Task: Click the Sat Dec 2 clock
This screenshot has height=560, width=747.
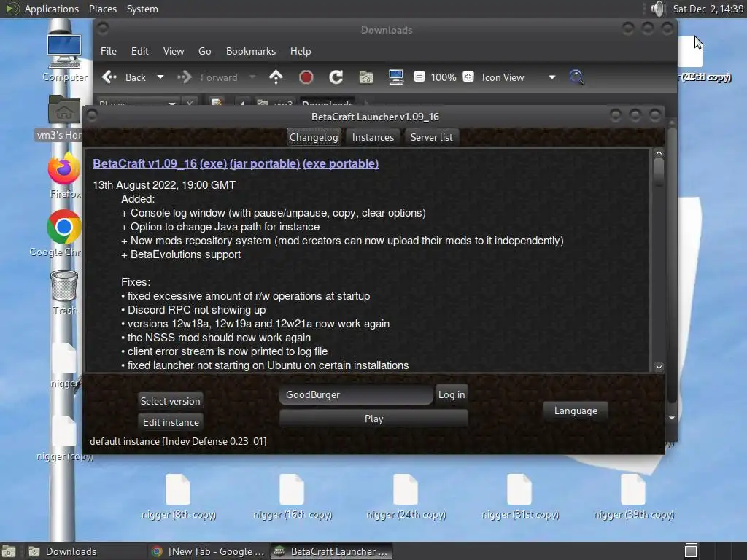Action: 708,9
